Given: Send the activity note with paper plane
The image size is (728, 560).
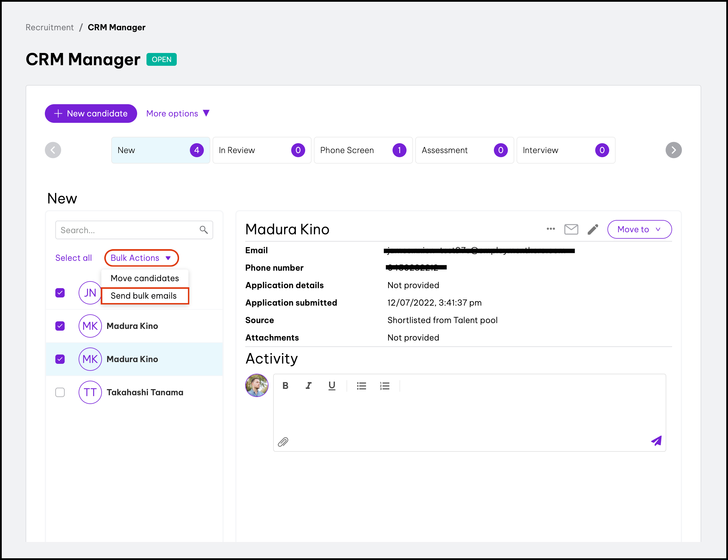Looking at the screenshot, I should [x=656, y=441].
